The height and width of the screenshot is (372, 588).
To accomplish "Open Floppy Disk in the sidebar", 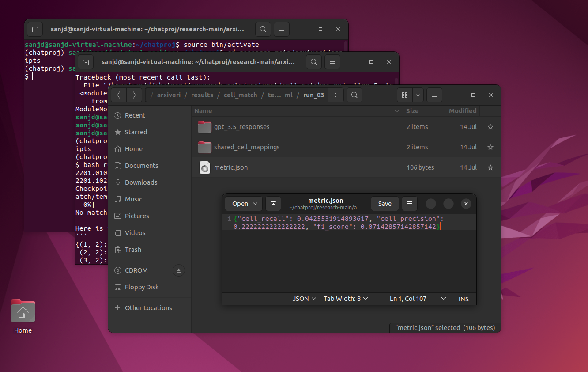I will click(x=150, y=287).
